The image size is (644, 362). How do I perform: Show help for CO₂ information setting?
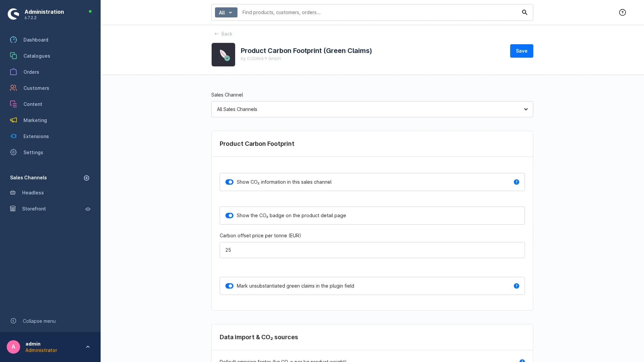[517, 182]
